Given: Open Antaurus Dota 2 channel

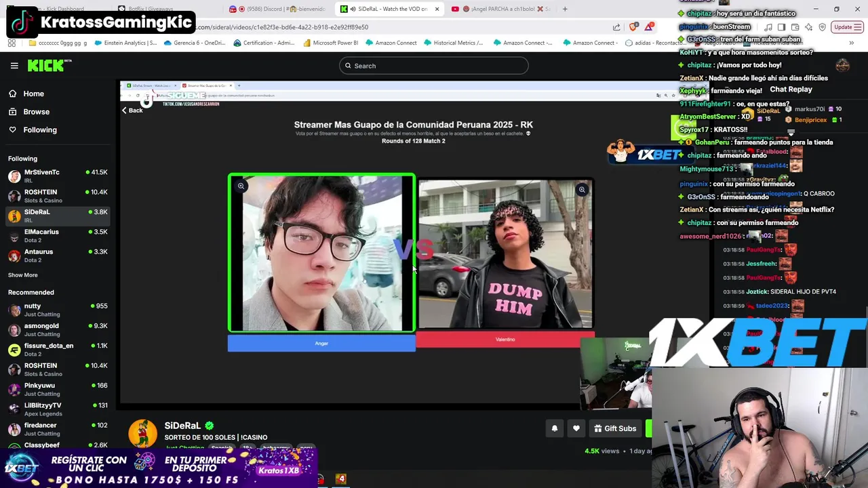Looking at the screenshot, I should coord(58,256).
